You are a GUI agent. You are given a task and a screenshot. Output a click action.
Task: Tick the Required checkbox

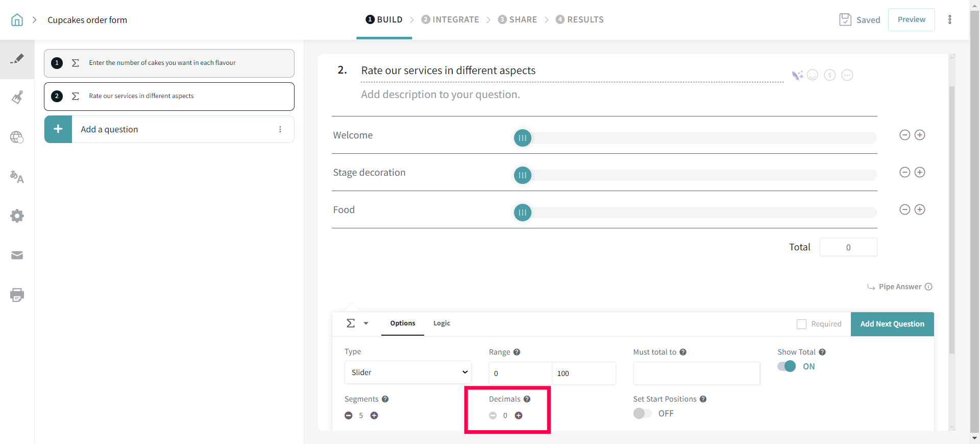[801, 324]
